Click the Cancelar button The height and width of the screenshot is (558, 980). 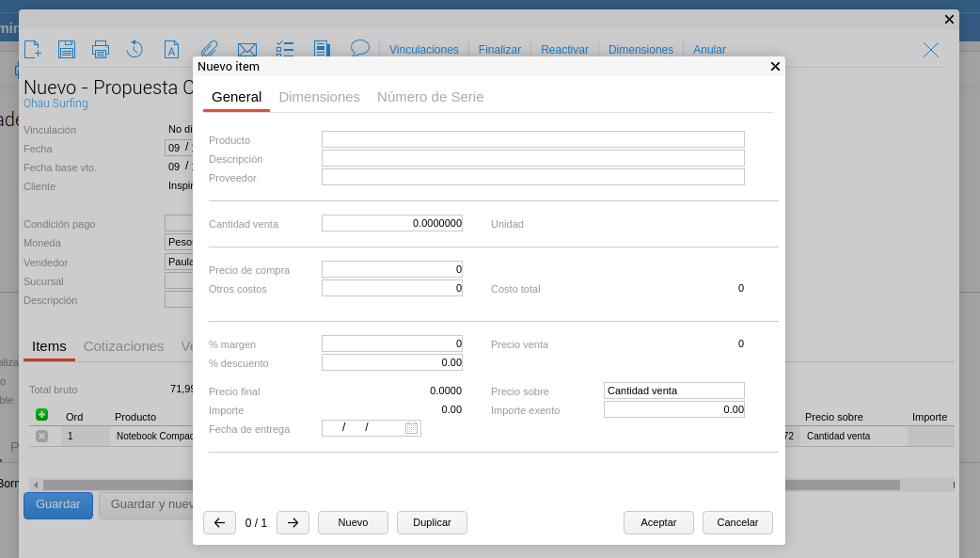[x=737, y=523]
